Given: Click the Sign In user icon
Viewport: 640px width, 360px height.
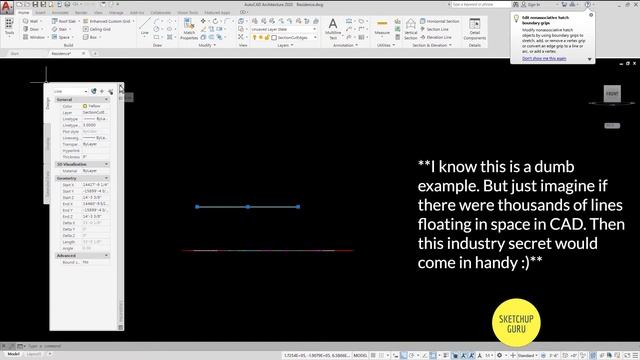Looking at the screenshot, I should [524, 4].
